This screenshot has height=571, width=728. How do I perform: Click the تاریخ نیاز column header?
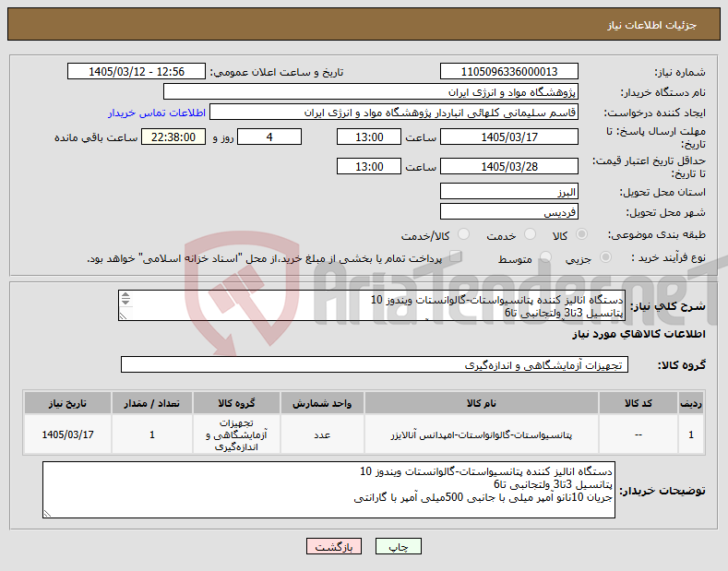point(67,403)
